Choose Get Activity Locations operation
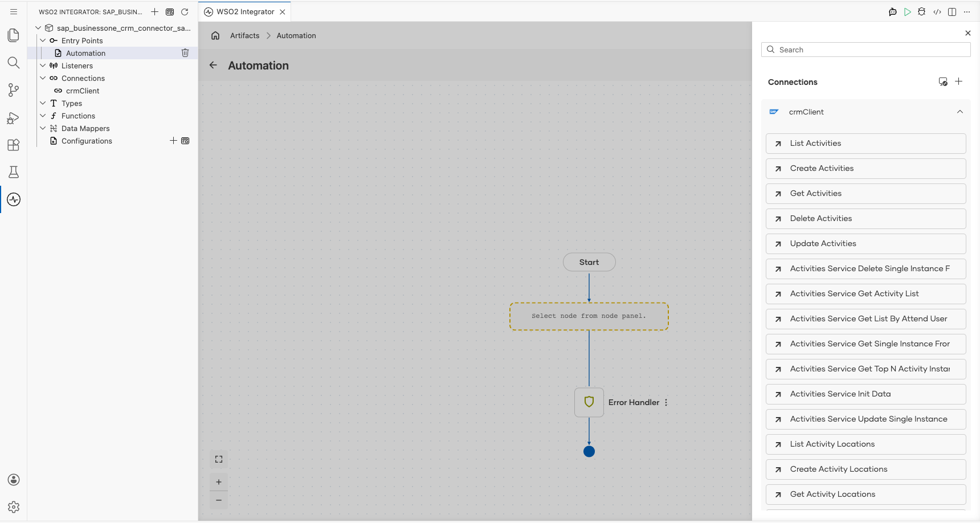The height and width of the screenshot is (523, 980). [866, 495]
